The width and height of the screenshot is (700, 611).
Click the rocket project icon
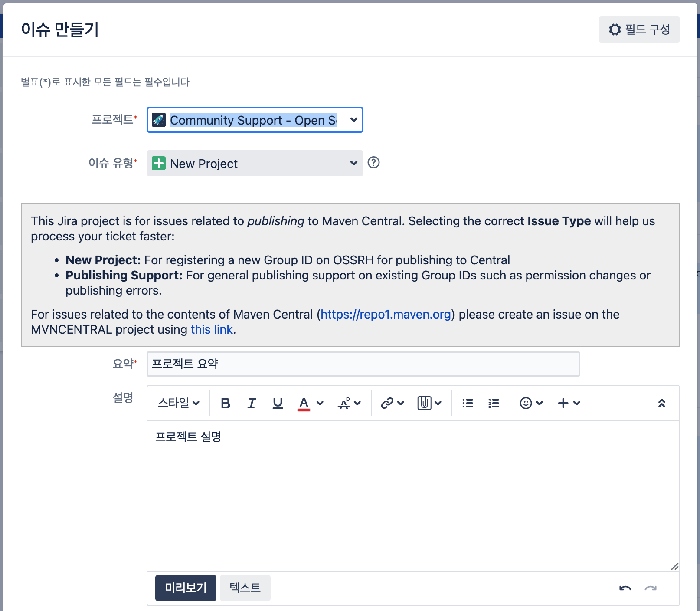(159, 120)
